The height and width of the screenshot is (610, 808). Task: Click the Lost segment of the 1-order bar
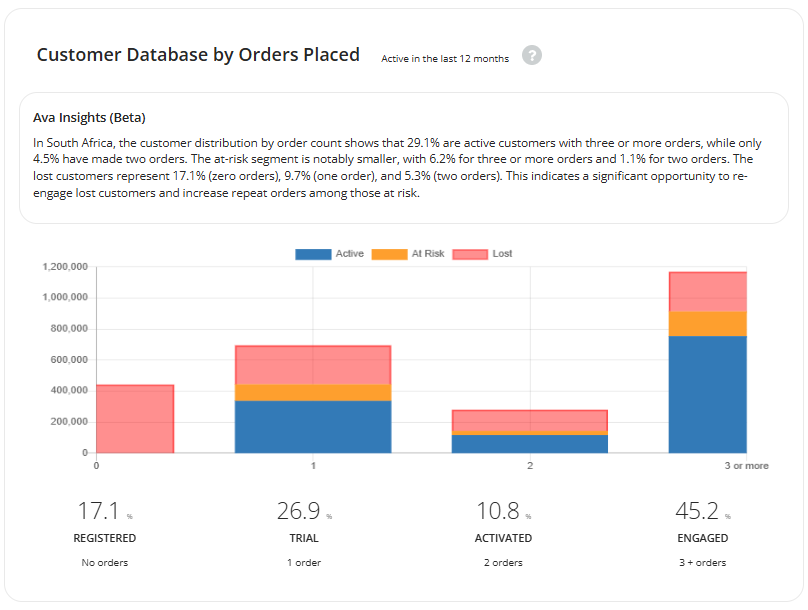(312, 365)
